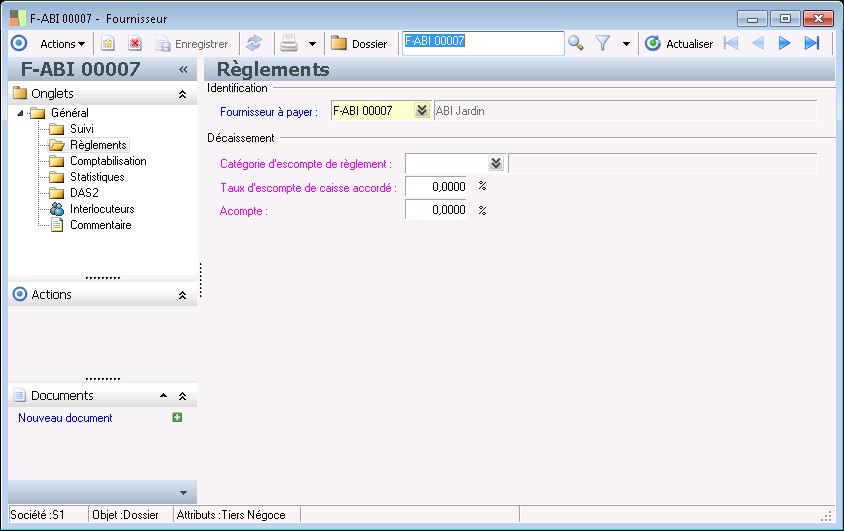Click the Règlements page heading
This screenshot has width=844, height=531.
273,69
